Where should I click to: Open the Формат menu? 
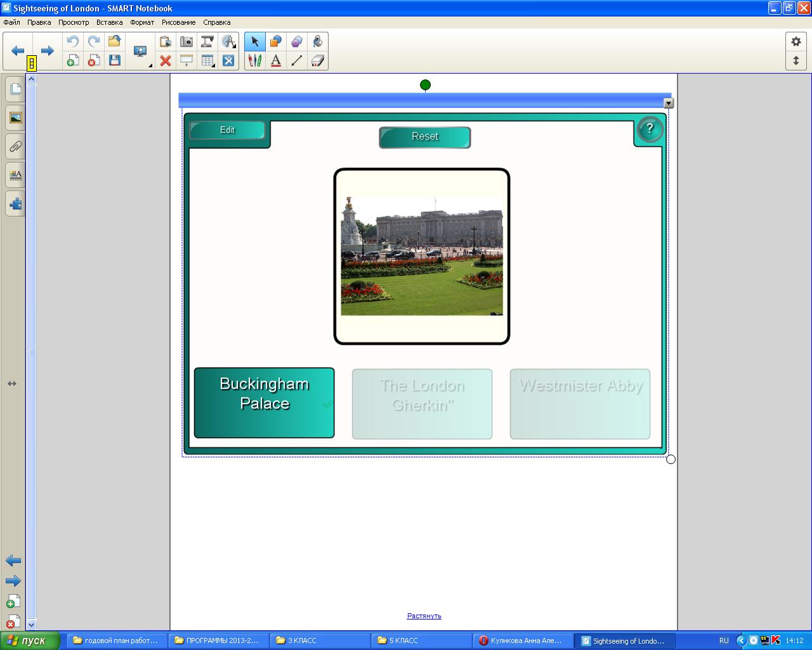tap(142, 22)
